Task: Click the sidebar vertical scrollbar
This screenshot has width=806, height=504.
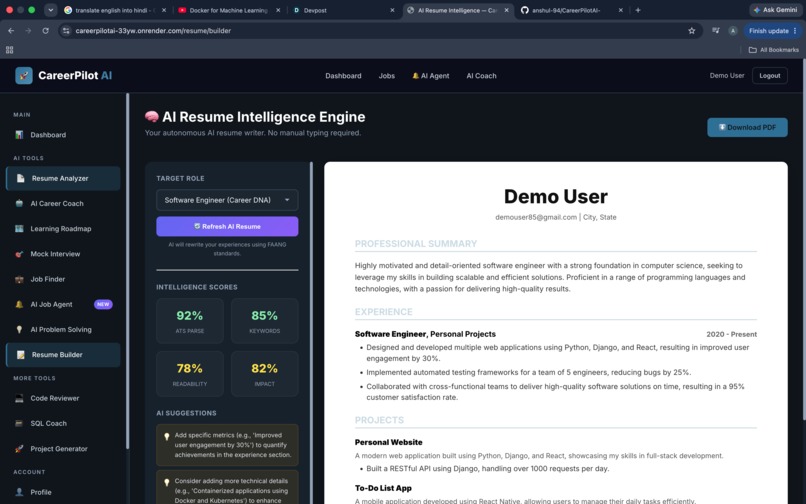Action: (127, 270)
